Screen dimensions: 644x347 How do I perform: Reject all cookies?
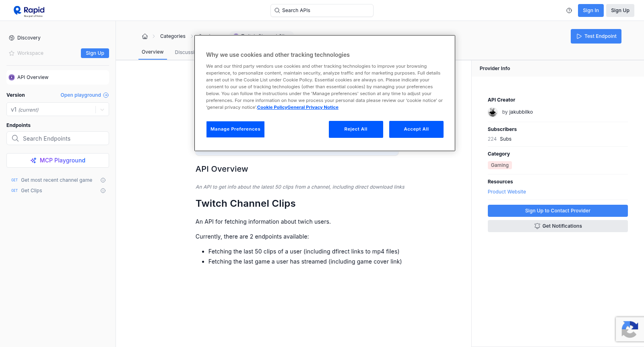pos(356,129)
